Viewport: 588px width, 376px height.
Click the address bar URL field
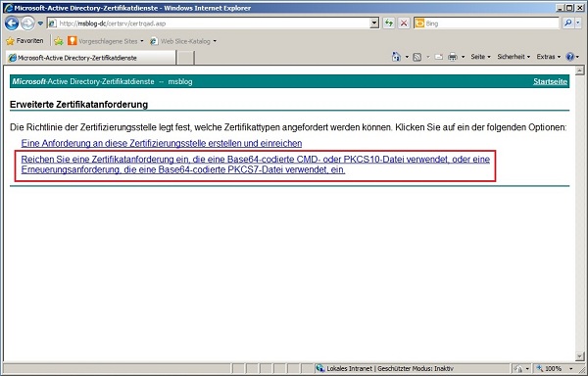pos(214,23)
